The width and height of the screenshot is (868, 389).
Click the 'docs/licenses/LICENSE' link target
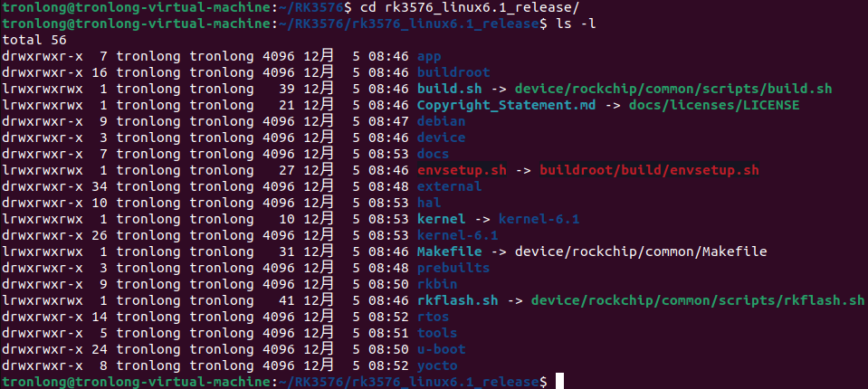click(714, 105)
